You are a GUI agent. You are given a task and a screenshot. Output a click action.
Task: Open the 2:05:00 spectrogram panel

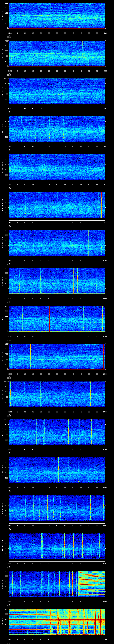57,91
